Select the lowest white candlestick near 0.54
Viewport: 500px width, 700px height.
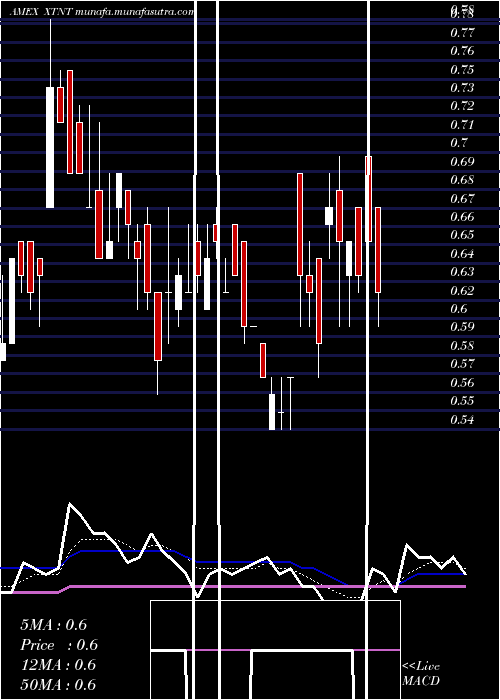coord(272,412)
